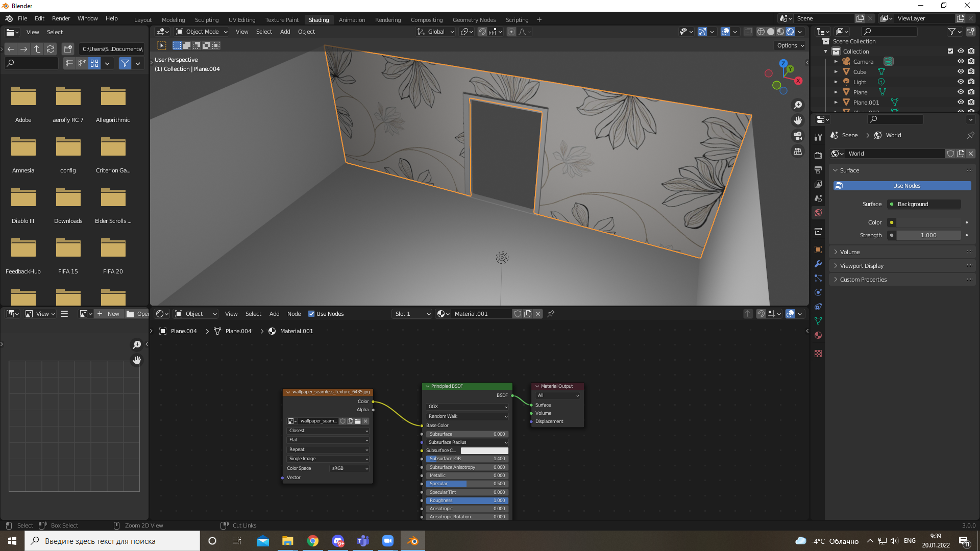Open the Object Data mesh properties tab
The image size is (980, 551).
point(818,321)
